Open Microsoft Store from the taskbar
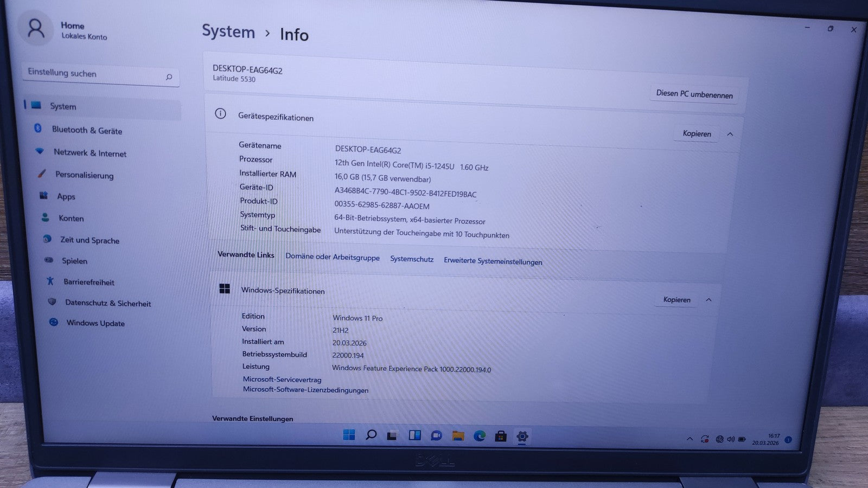 pos(501,436)
